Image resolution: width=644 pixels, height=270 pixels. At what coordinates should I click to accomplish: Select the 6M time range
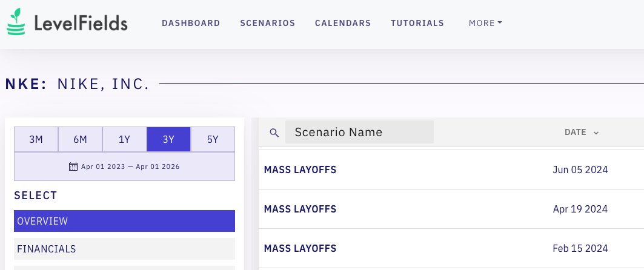[x=80, y=139]
